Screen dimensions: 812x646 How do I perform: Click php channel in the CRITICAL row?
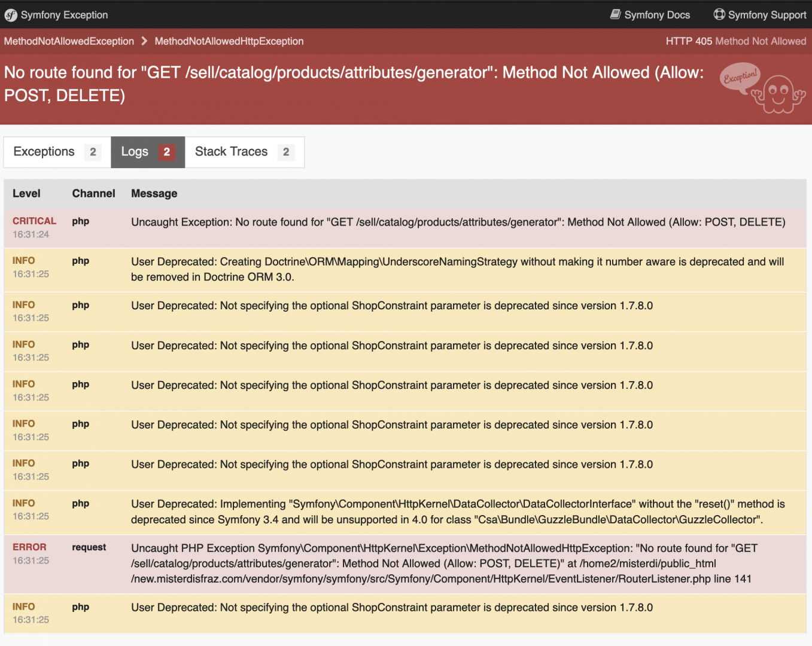[x=81, y=221]
